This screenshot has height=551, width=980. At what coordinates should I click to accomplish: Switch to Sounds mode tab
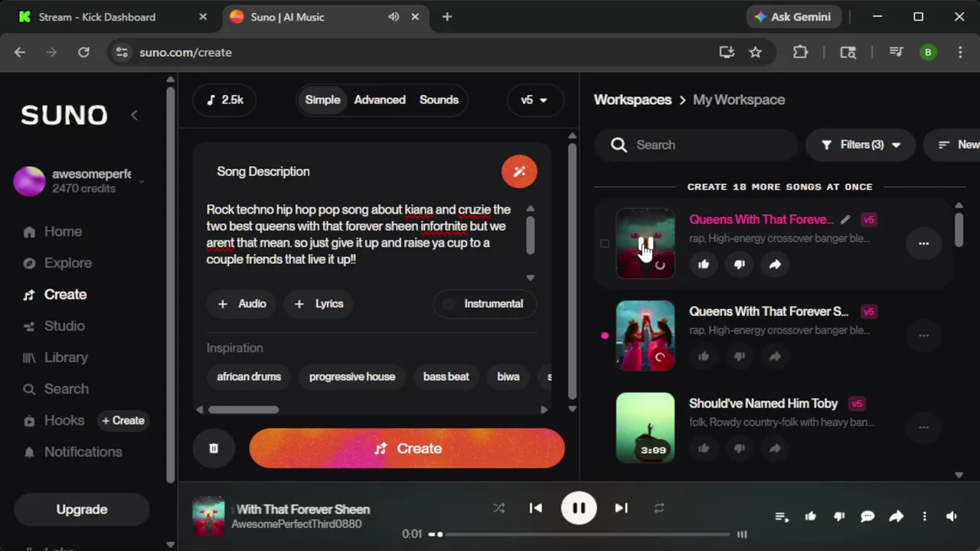(x=439, y=99)
